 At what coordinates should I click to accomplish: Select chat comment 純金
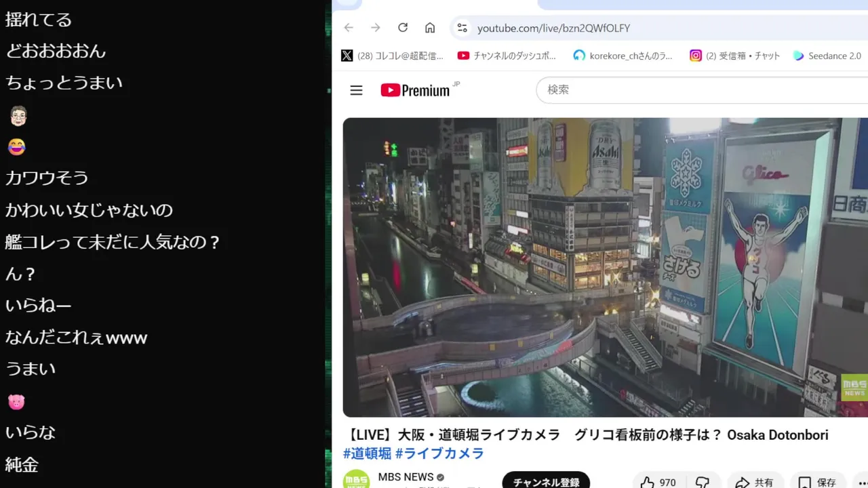tap(22, 465)
